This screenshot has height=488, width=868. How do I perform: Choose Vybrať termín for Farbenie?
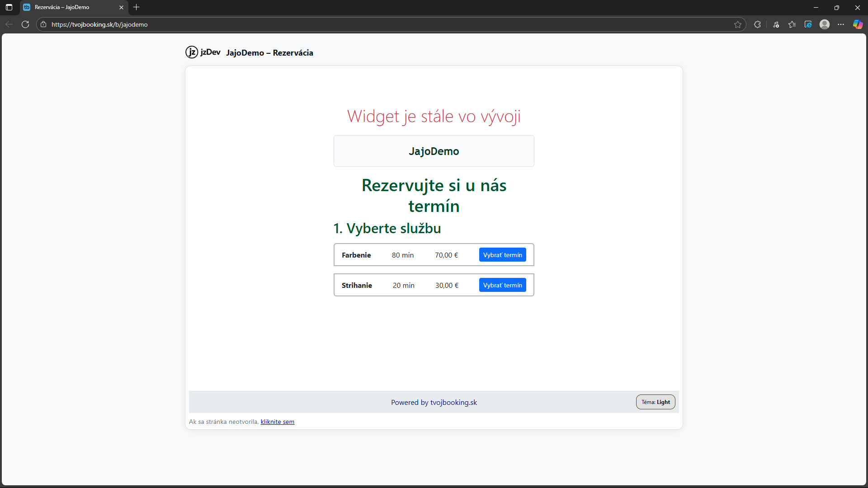coord(502,255)
